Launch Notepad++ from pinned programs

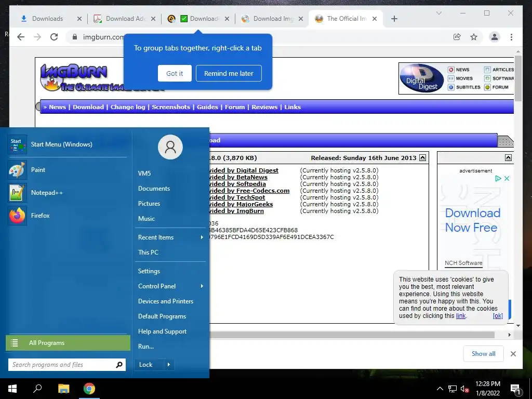pyautogui.click(x=67, y=192)
